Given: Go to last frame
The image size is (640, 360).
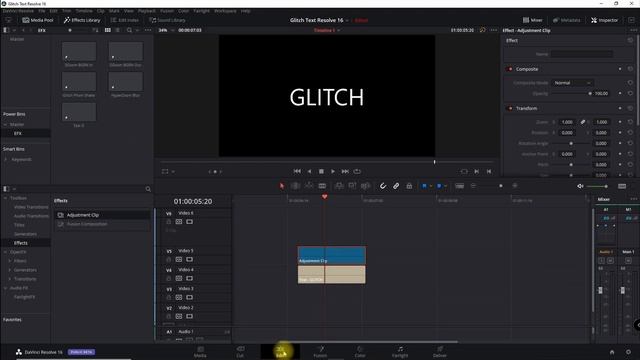Looking at the screenshot, I should click(345, 171).
